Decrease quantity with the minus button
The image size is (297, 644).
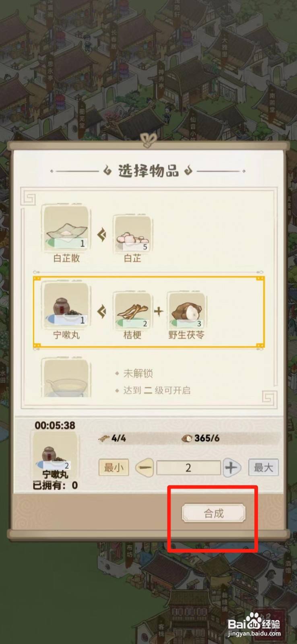145,468
